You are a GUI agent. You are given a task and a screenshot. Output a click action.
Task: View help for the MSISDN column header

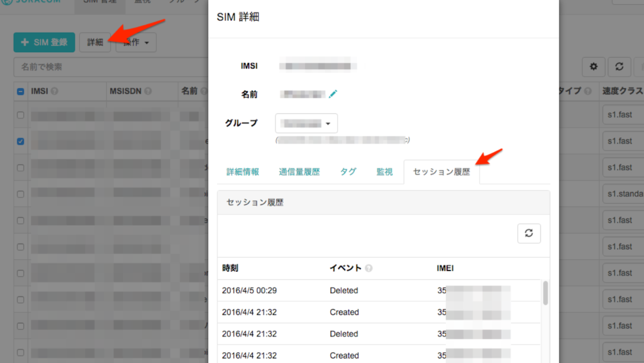(148, 91)
